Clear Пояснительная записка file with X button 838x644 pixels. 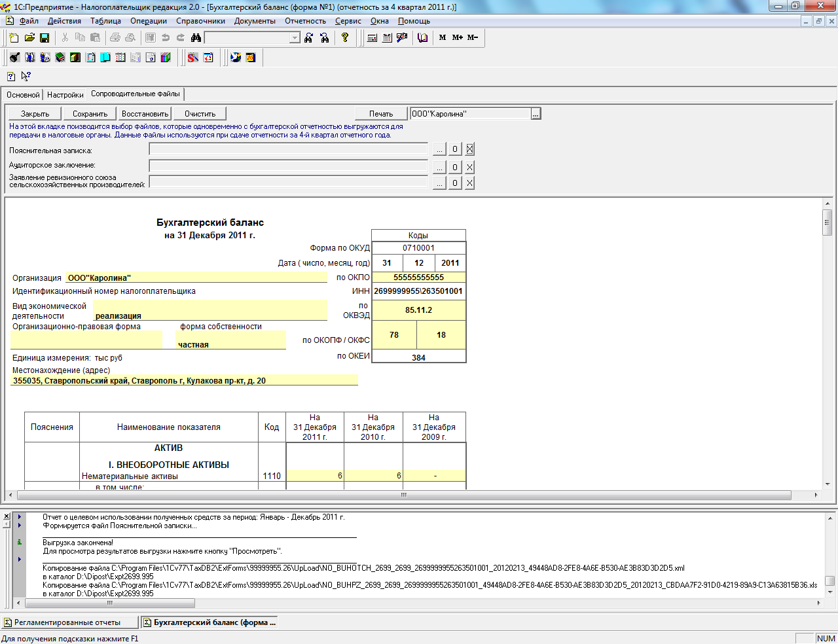469,149
